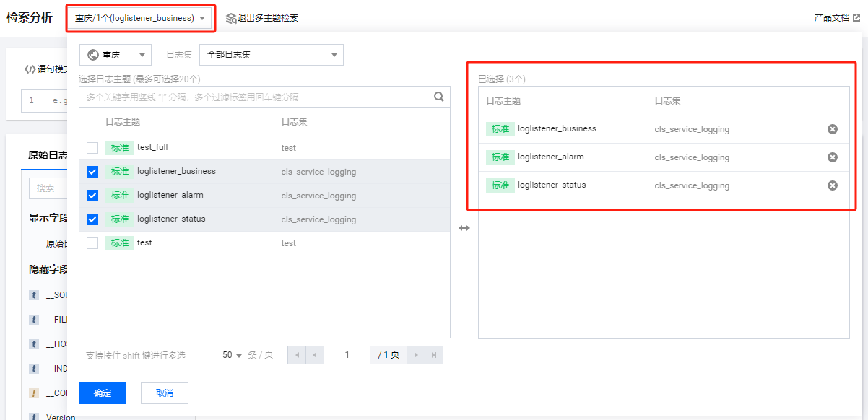This screenshot has width=868, height=420.
Task: Open the 重庆 region dropdown
Action: tap(116, 55)
